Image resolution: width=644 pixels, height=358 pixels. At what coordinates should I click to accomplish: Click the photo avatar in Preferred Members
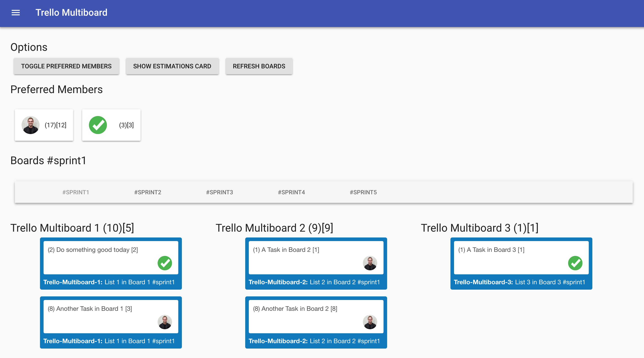30,125
